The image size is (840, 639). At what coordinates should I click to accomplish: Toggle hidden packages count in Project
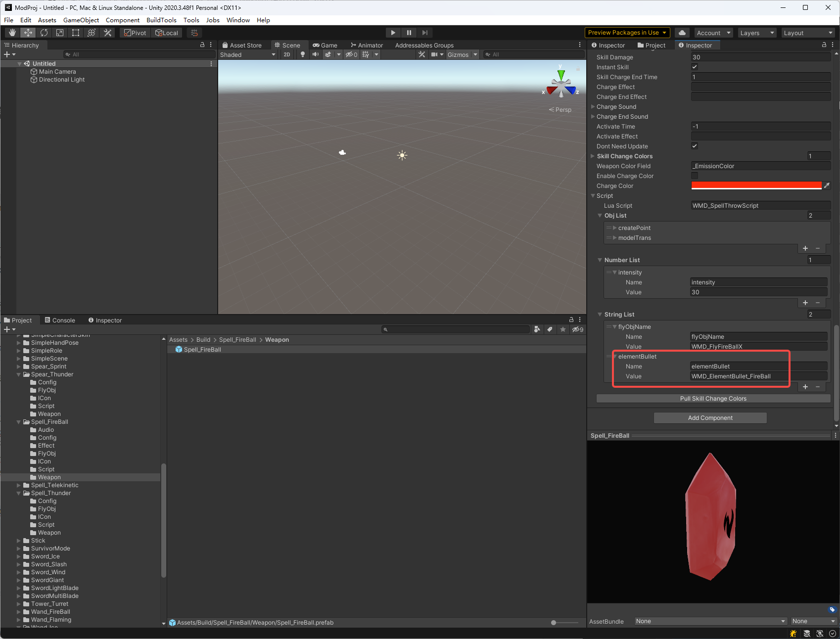578,329
